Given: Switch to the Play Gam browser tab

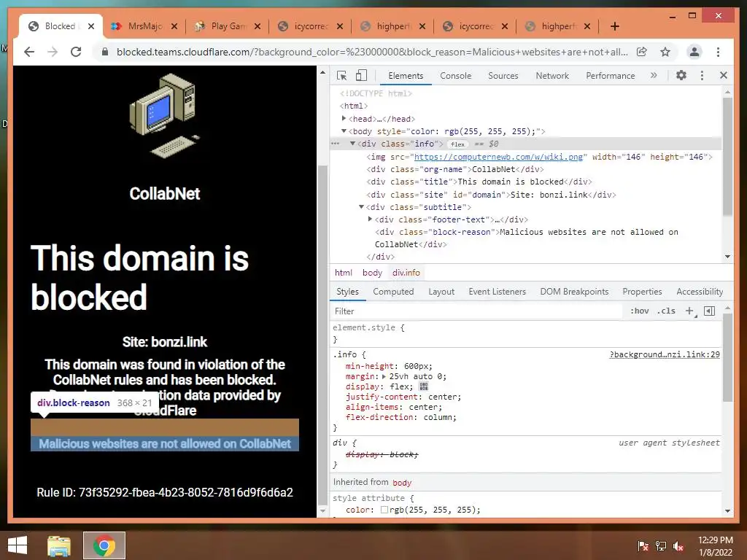Looking at the screenshot, I should (x=228, y=26).
